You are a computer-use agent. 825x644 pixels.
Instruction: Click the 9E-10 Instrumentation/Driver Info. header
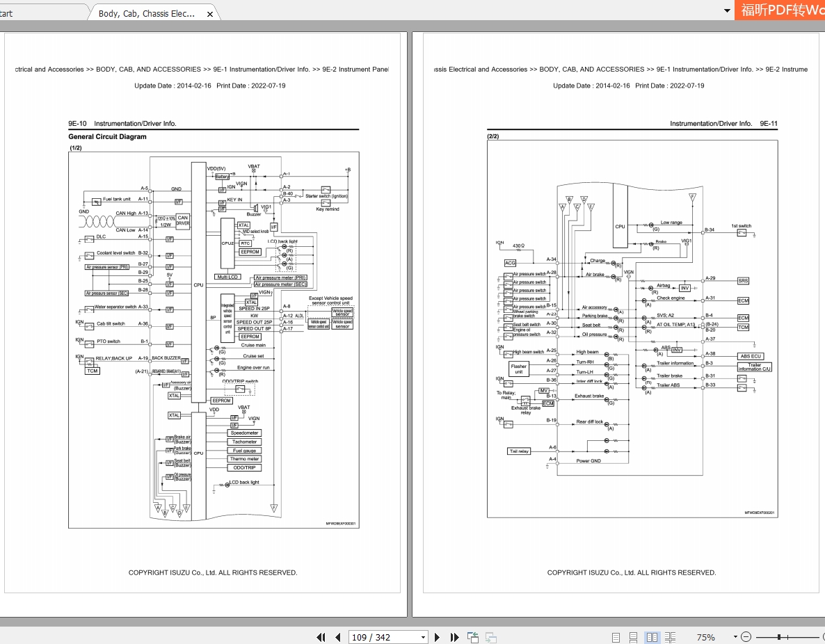coord(122,124)
